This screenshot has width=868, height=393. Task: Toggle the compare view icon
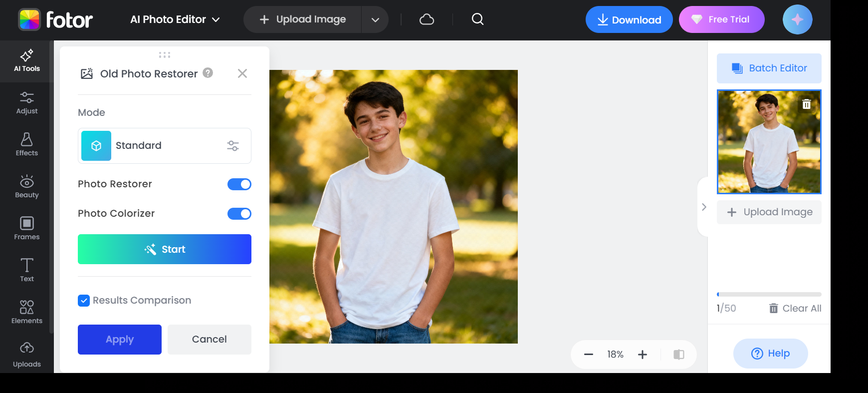[x=678, y=355]
